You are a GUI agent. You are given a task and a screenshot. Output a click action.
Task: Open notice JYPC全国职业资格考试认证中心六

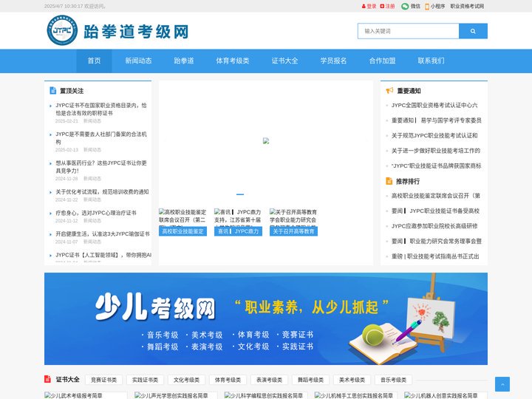coord(434,106)
